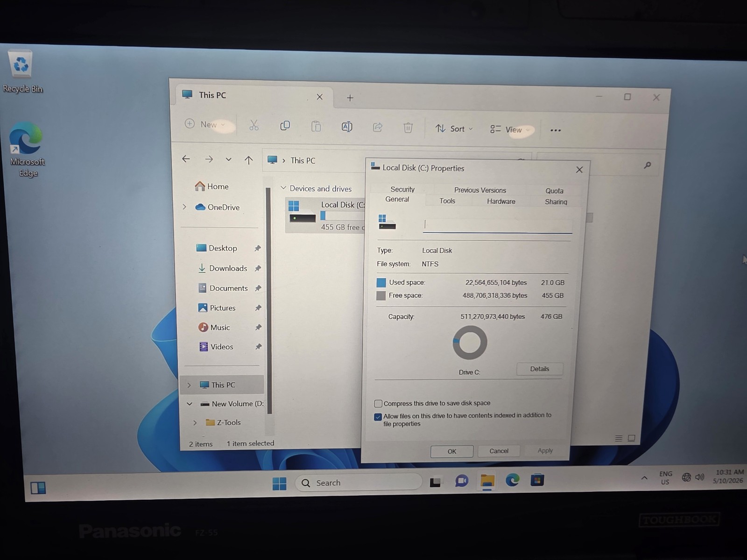Open volume speaker tray icon
747x560 pixels.
pyautogui.click(x=699, y=477)
